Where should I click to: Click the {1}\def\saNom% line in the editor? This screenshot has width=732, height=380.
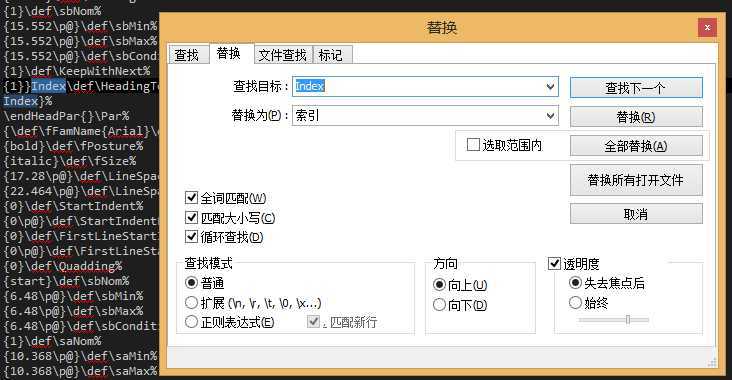pyautogui.click(x=52, y=341)
